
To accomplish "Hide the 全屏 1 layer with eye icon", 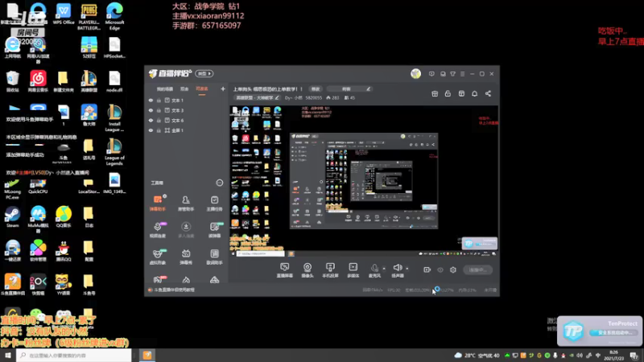I will (x=151, y=130).
